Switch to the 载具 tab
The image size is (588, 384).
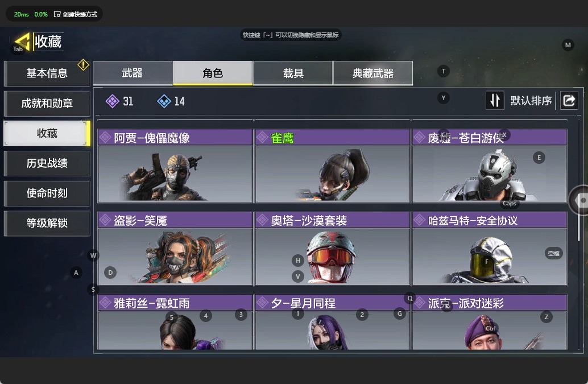[293, 73]
